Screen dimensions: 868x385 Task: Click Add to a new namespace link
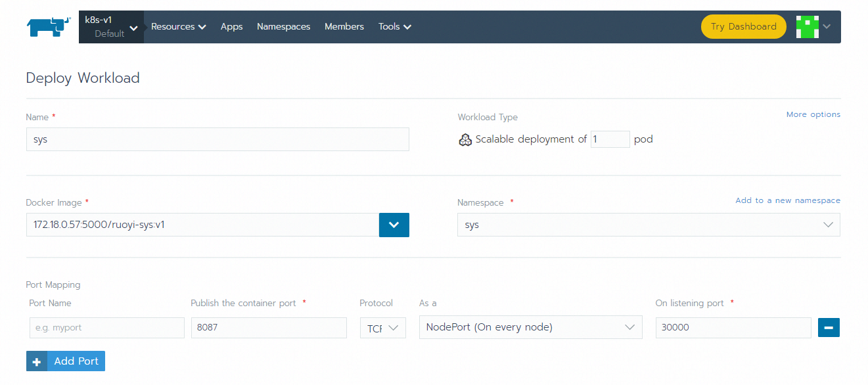point(787,200)
